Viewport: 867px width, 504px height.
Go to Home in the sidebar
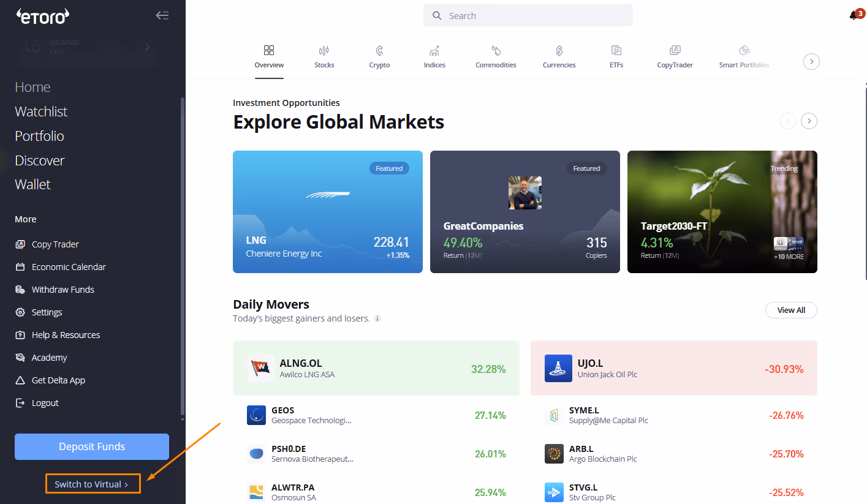click(32, 87)
